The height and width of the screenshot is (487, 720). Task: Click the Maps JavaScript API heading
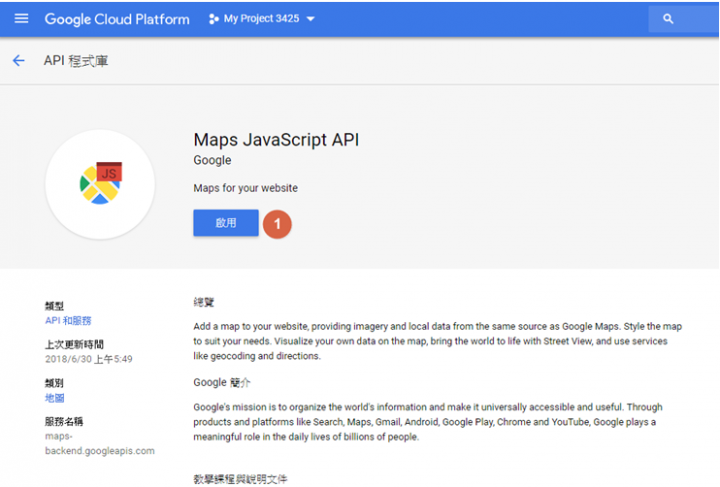pyautogui.click(x=276, y=140)
